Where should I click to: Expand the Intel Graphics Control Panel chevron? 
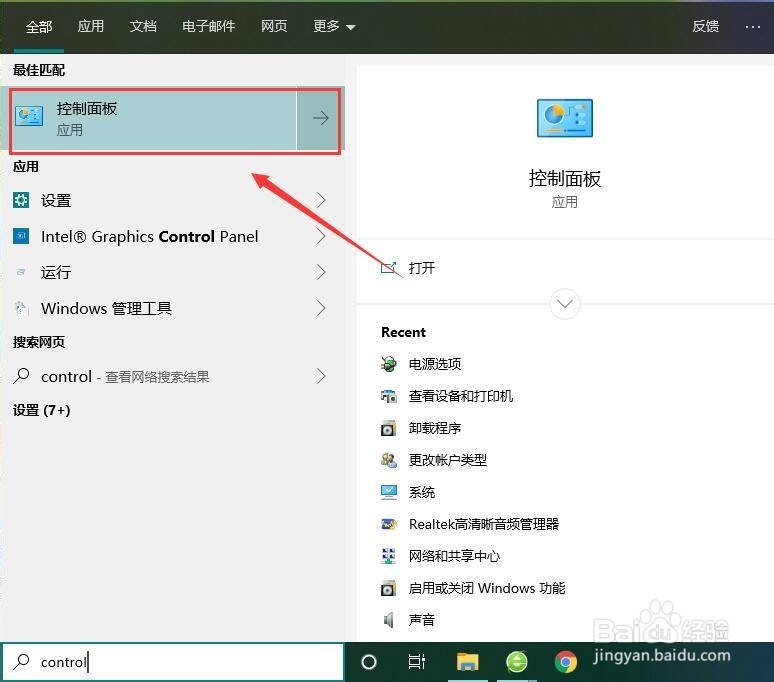pyautogui.click(x=321, y=236)
